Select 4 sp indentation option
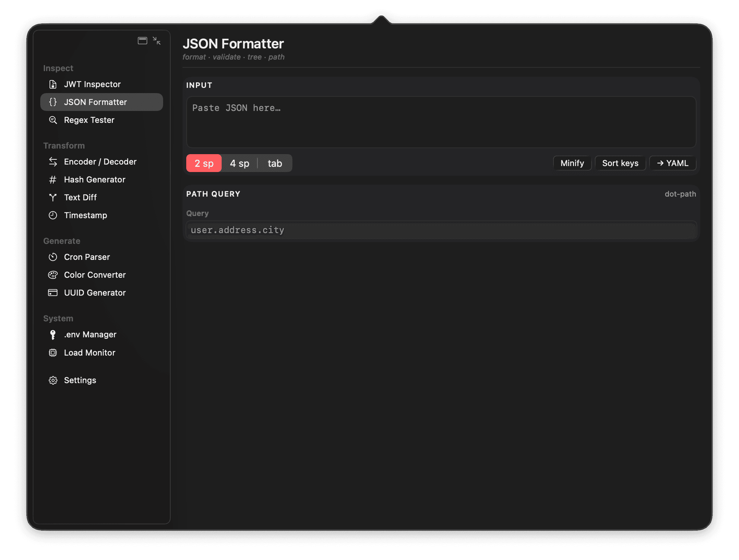 240,163
